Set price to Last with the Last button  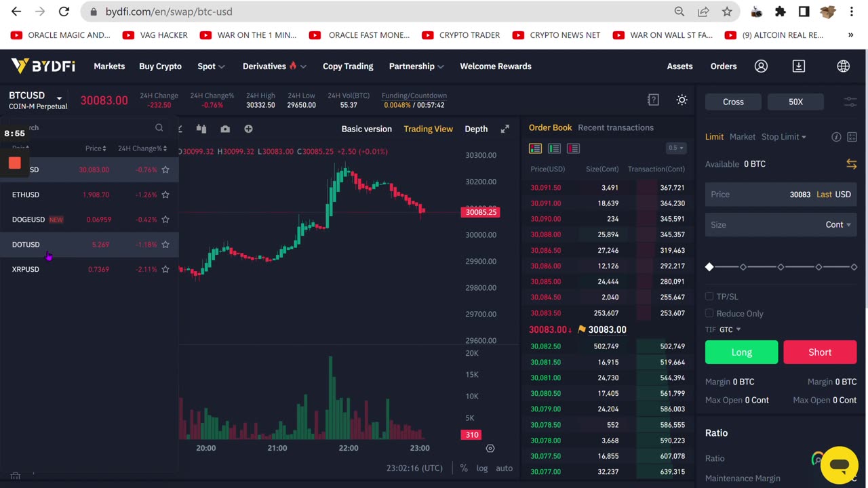pyautogui.click(x=824, y=195)
